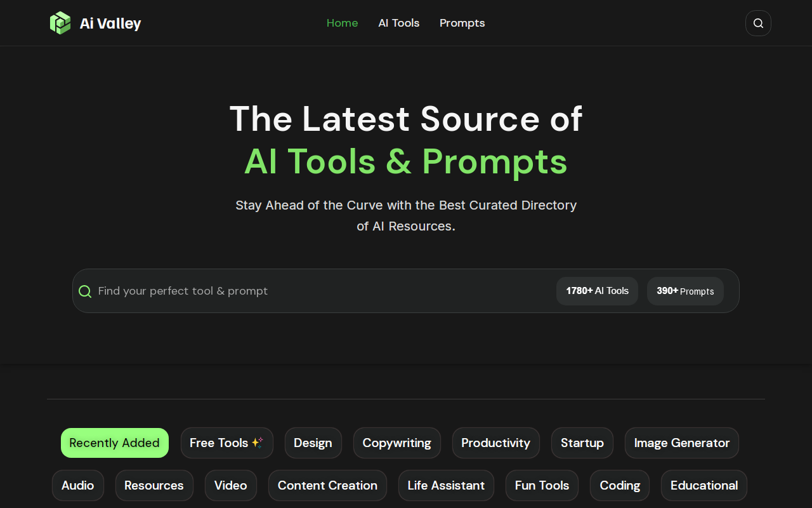The height and width of the screenshot is (508, 812).
Task: Click the 390+ Prompts badge
Action: click(x=685, y=291)
